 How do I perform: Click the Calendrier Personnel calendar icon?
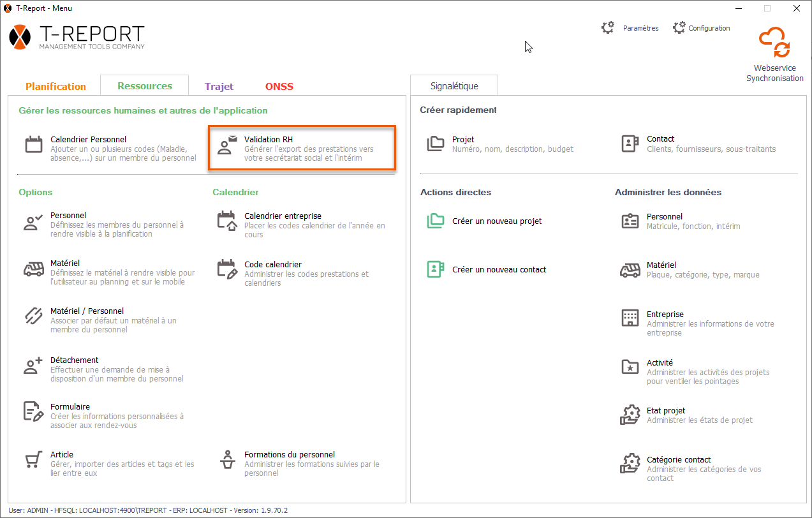[x=34, y=145]
